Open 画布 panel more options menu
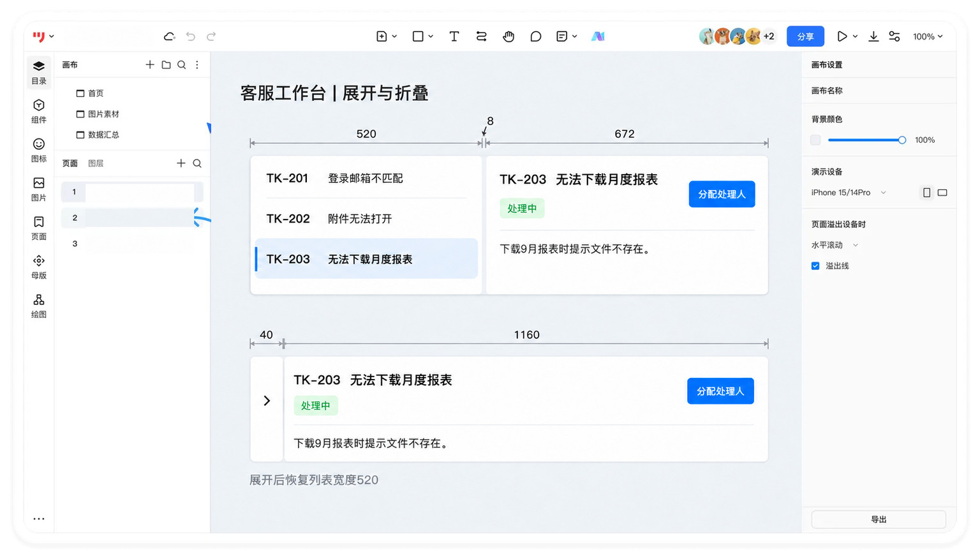 [197, 64]
